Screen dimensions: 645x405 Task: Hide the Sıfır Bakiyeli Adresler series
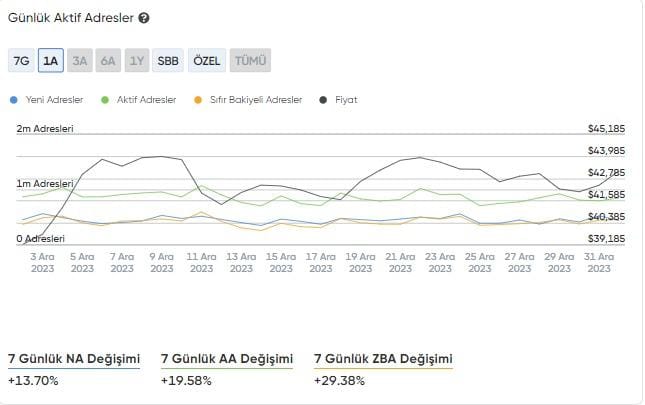254,100
